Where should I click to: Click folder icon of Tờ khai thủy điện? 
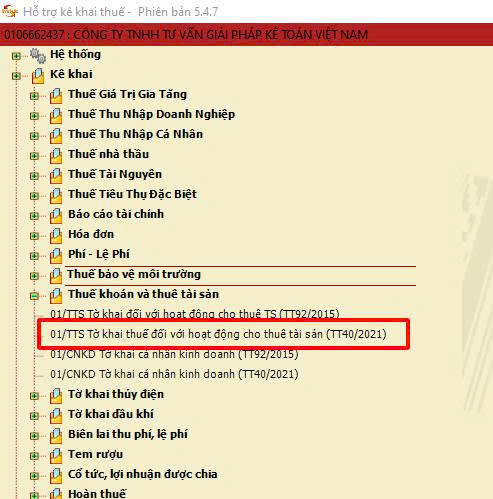click(x=56, y=396)
